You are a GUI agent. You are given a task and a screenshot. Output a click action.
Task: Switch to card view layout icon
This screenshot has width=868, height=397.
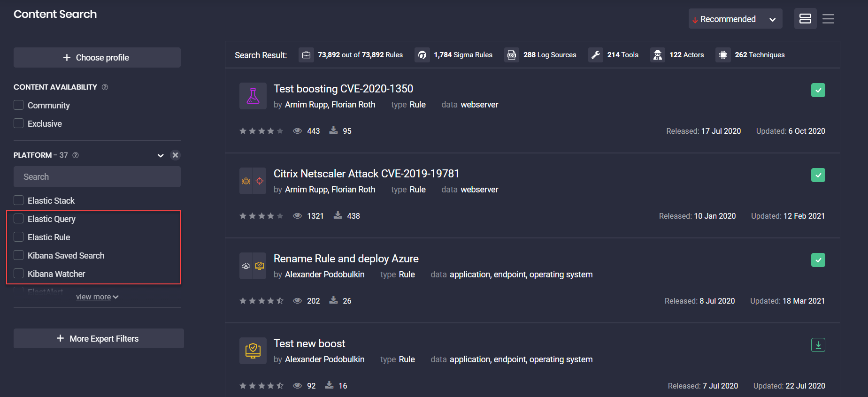[x=805, y=19]
